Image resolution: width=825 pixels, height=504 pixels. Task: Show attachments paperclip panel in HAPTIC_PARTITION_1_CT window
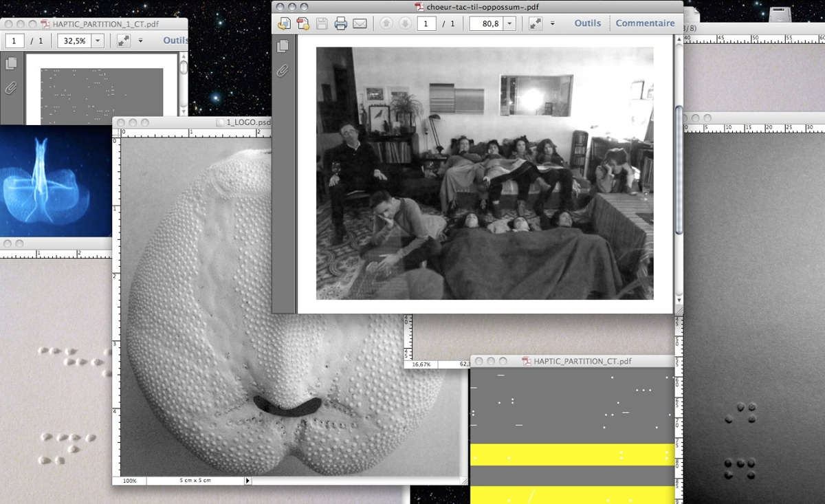(x=10, y=88)
